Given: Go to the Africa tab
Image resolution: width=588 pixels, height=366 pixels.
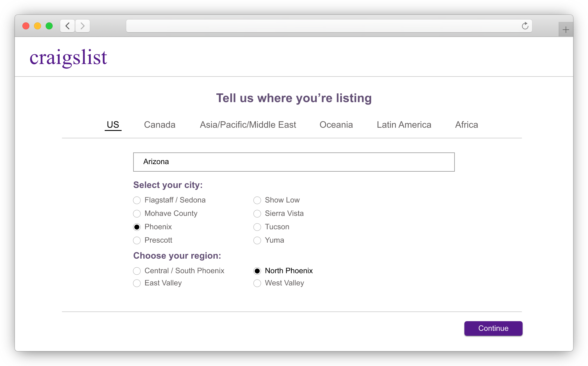Looking at the screenshot, I should point(466,125).
